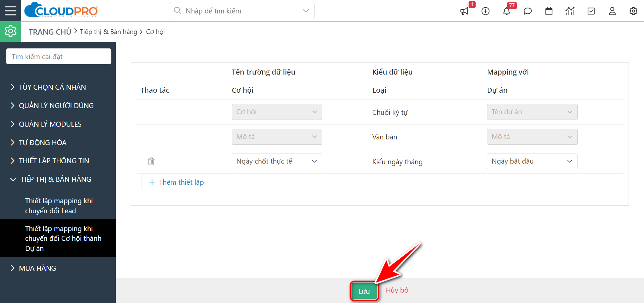Screen dimensions: 644x303
Task: Click the Hủy bỏ cancel link
Action: [x=397, y=290]
